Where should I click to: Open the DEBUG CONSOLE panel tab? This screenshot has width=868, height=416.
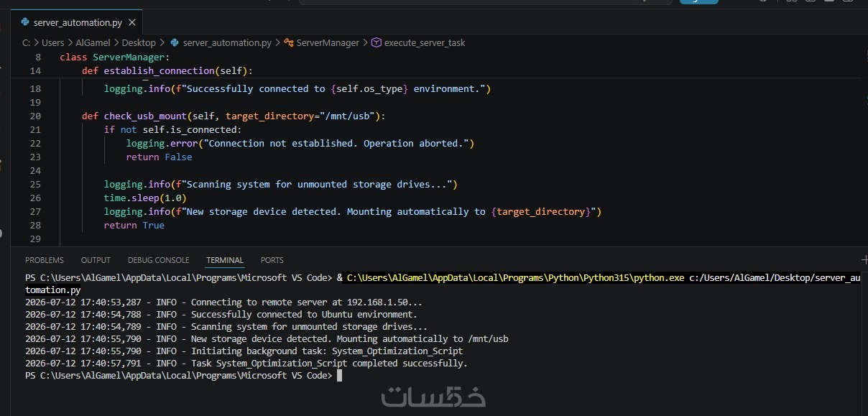pyautogui.click(x=159, y=260)
